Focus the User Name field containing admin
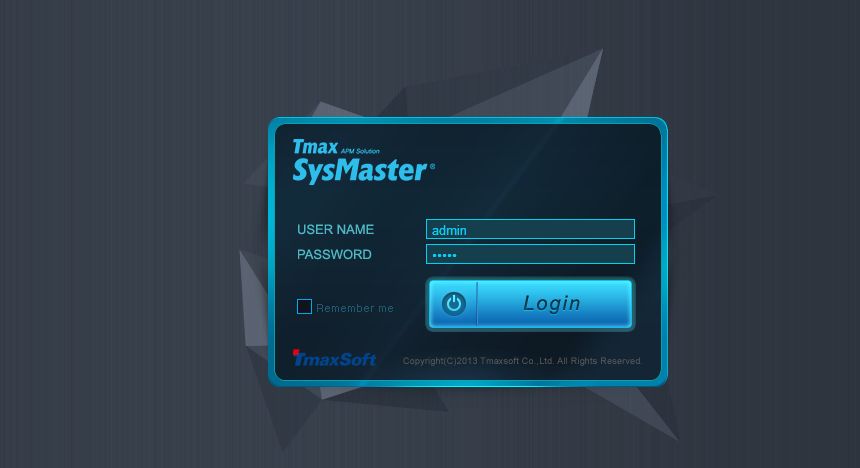The width and height of the screenshot is (860, 468). [x=530, y=229]
